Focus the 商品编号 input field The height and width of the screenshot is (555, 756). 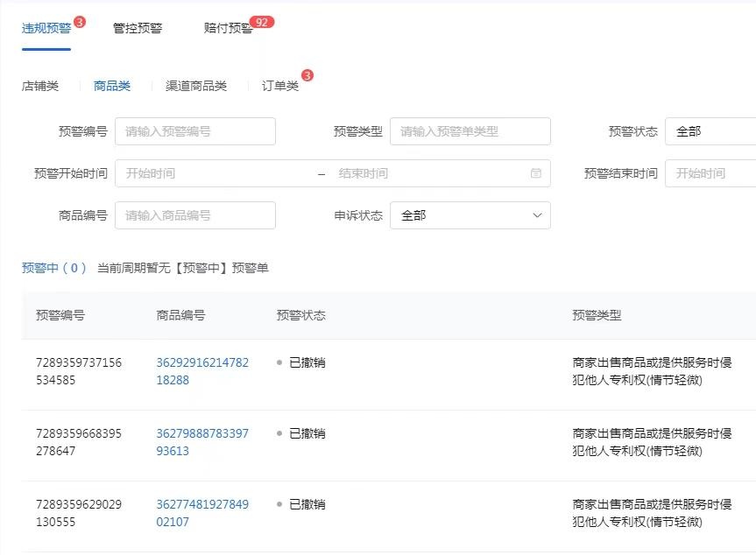coord(195,215)
